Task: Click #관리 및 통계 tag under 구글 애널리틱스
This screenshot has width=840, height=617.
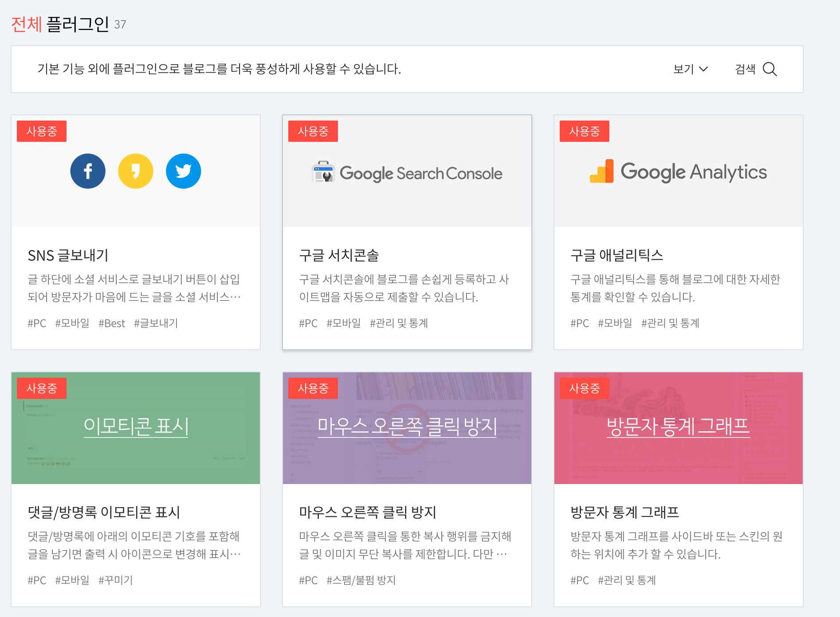Action: point(670,324)
